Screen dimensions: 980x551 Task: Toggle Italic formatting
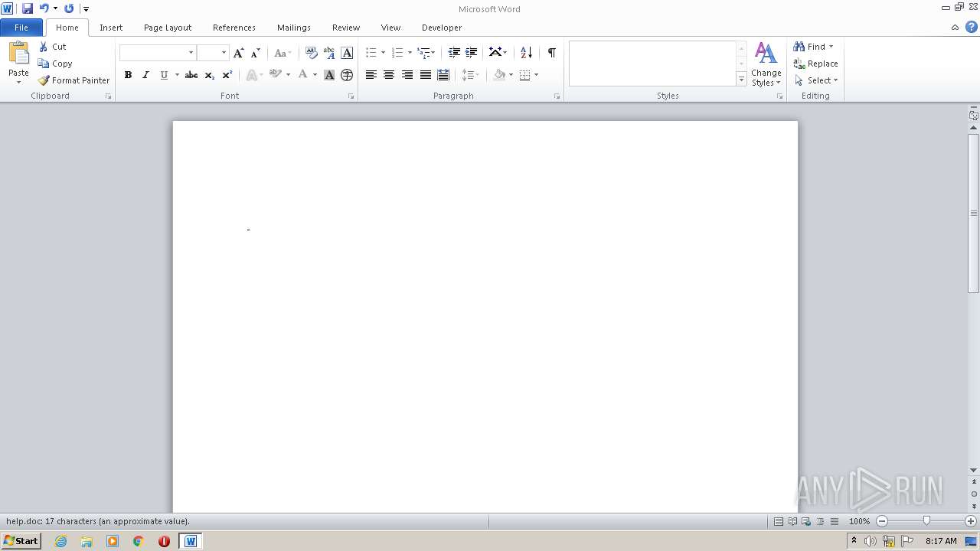tap(145, 75)
